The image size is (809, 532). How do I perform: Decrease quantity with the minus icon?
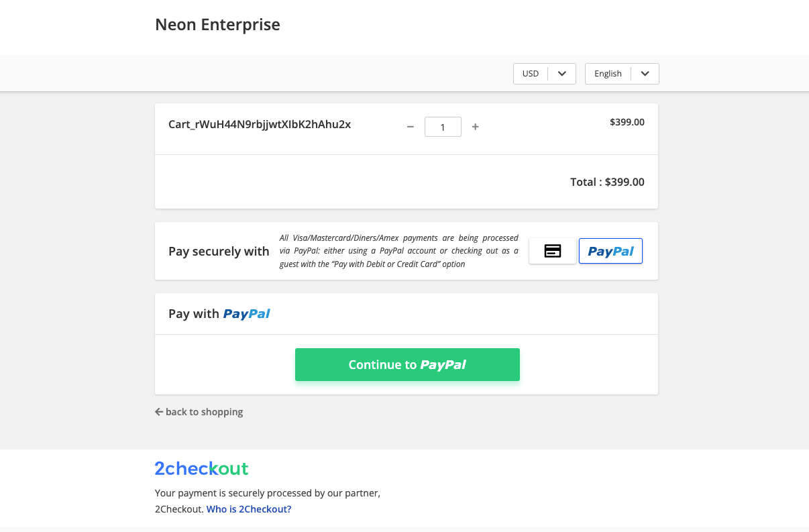(x=411, y=127)
